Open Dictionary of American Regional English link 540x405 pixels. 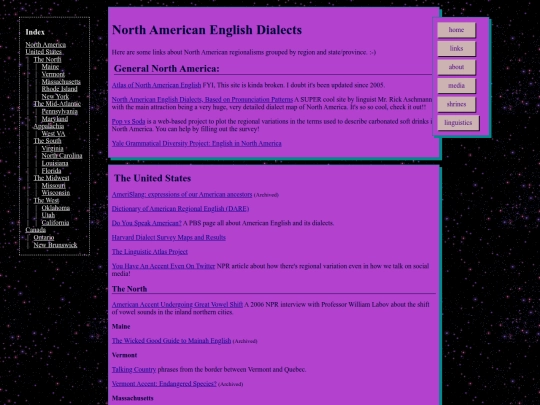[x=180, y=209]
